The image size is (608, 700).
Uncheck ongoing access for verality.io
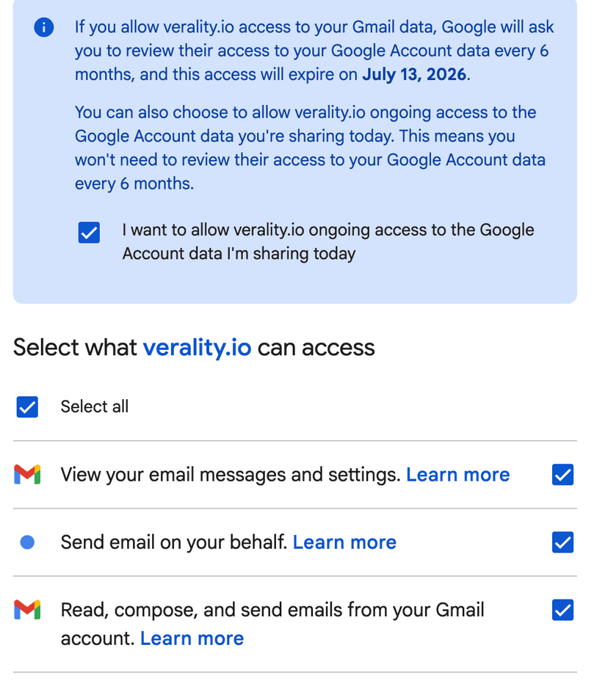(89, 232)
